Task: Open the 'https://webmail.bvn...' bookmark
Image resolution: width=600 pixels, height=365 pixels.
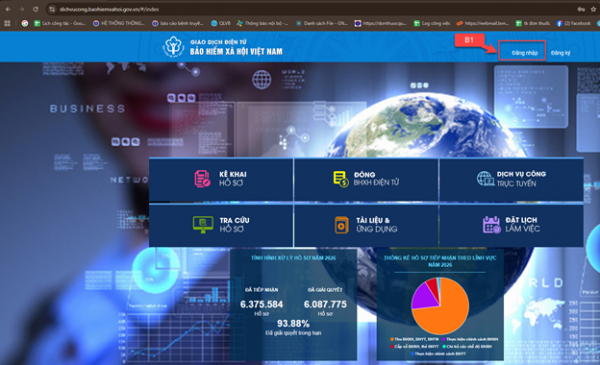Action: [x=483, y=23]
